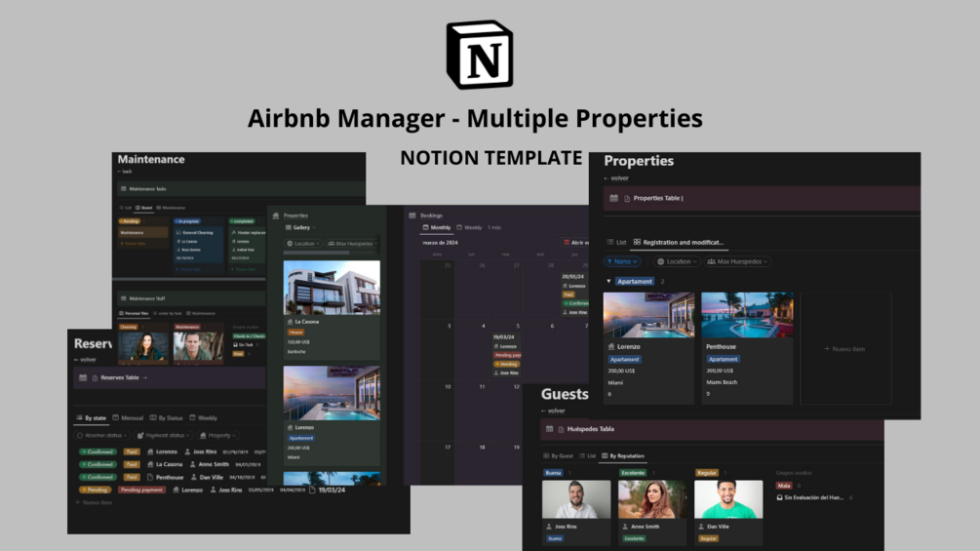Open La Casona house photo
This screenshot has width=980, height=551.
tap(332, 288)
